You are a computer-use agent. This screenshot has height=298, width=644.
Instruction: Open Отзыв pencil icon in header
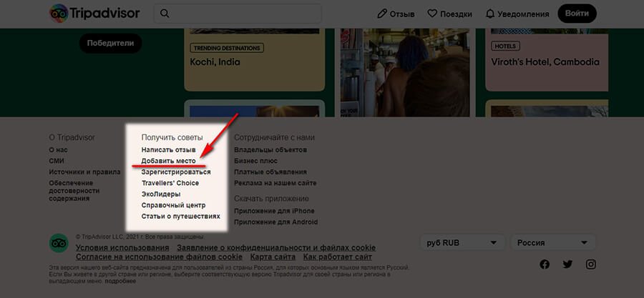[x=382, y=14]
